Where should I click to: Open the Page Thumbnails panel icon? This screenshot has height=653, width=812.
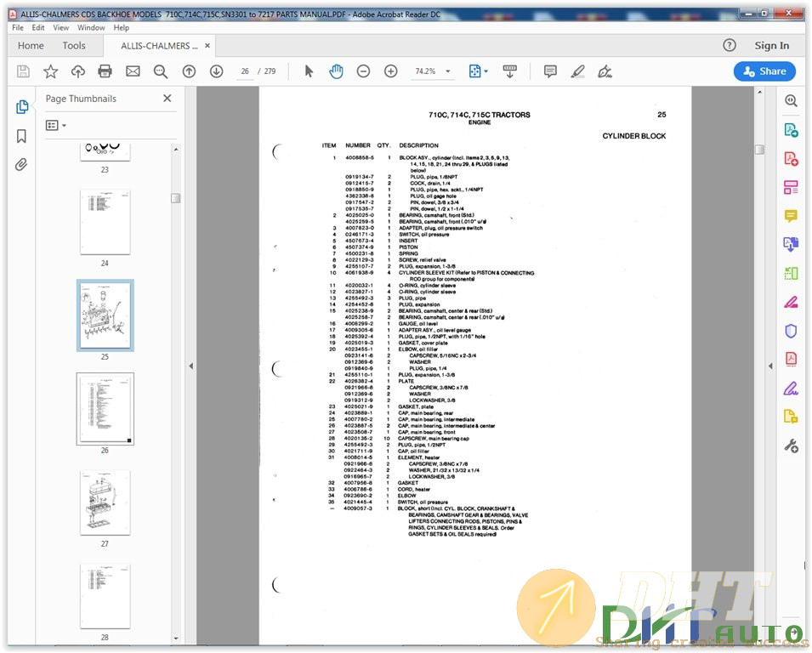point(22,106)
